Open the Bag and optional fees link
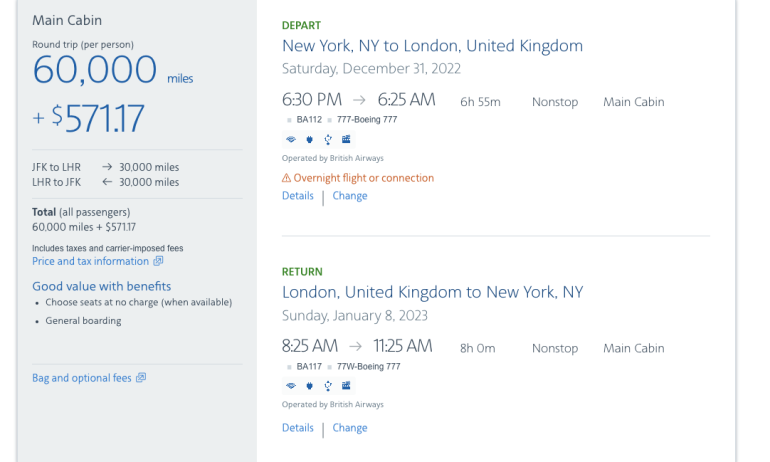This screenshot has width=770, height=462. (81, 378)
